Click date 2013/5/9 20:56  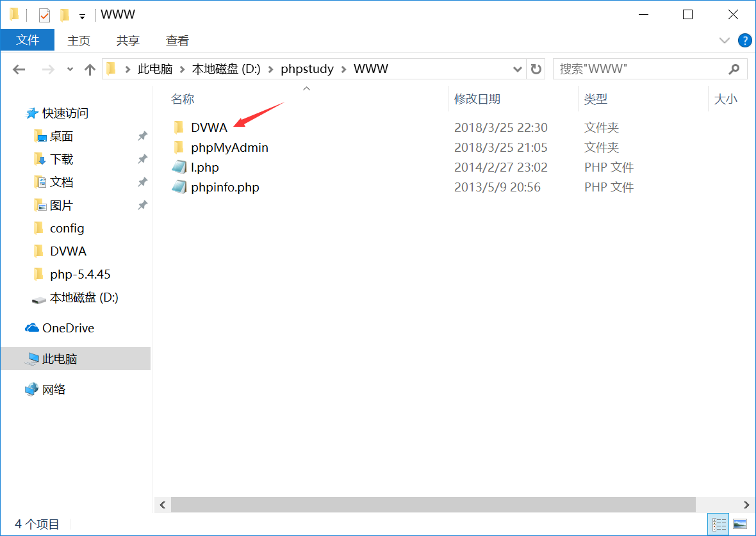coord(497,187)
